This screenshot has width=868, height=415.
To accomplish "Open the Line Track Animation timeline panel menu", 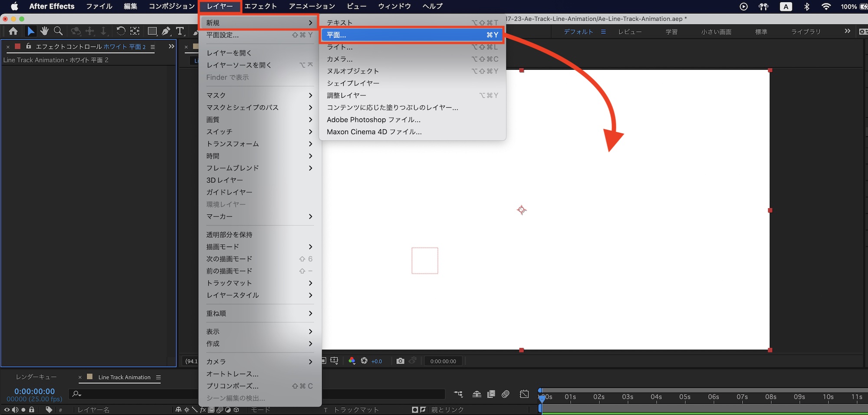I will [x=158, y=377].
